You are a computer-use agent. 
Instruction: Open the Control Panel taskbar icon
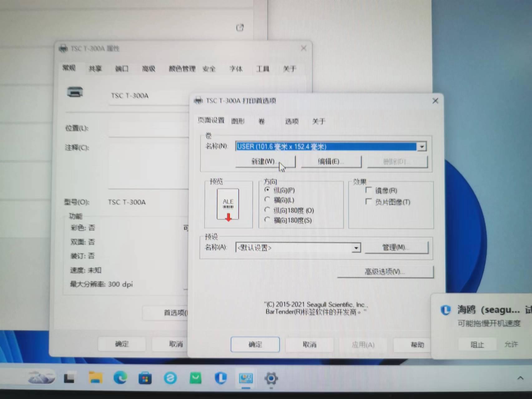[246, 378]
